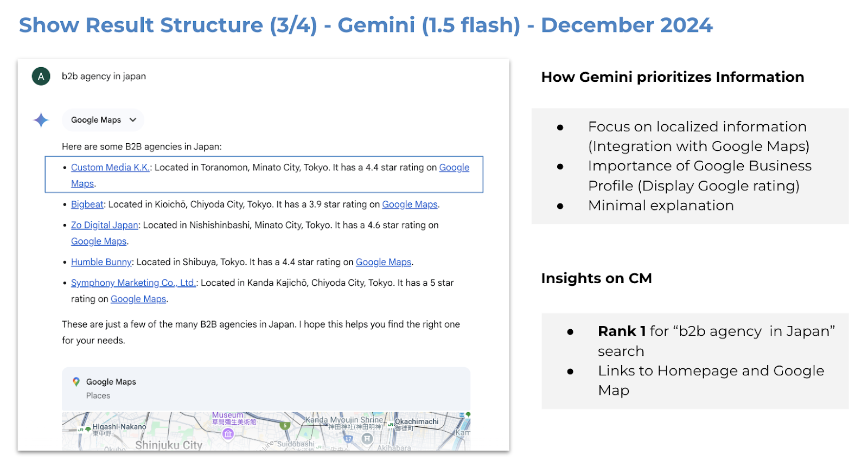
Task: Click the 'Places' label under Google Maps card
Action: pos(98,396)
